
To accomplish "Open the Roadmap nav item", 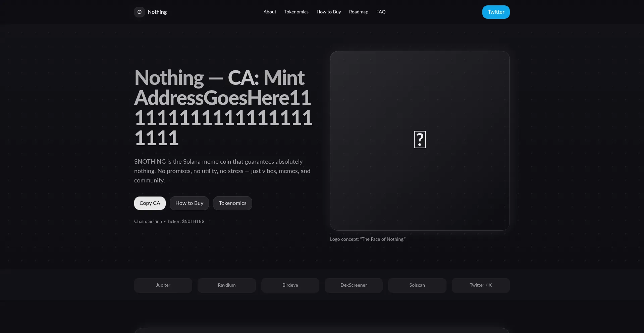I will click(x=359, y=12).
